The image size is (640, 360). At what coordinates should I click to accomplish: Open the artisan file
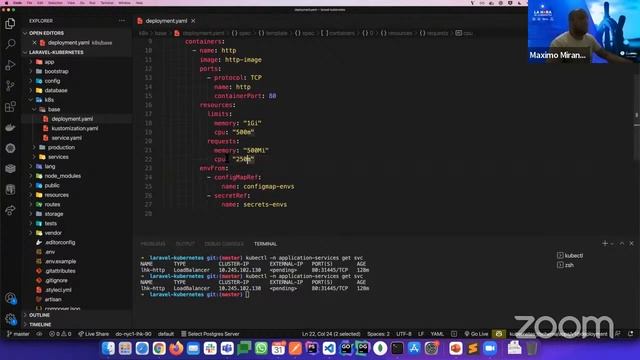(x=53, y=299)
